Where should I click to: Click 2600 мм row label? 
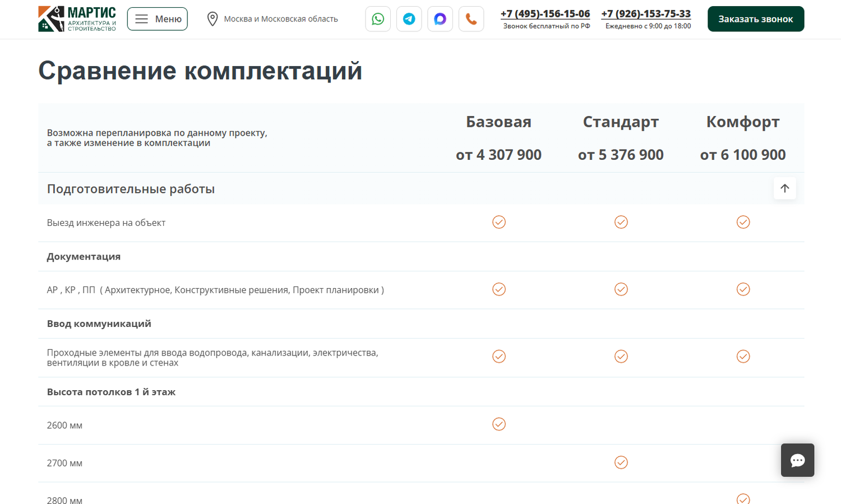tap(64, 426)
